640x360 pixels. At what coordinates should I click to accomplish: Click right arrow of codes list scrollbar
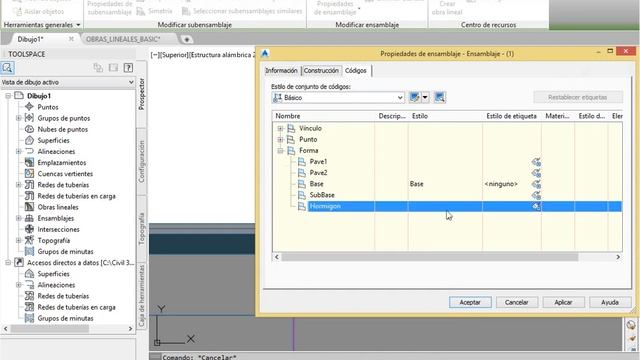pyautogui.click(x=618, y=257)
